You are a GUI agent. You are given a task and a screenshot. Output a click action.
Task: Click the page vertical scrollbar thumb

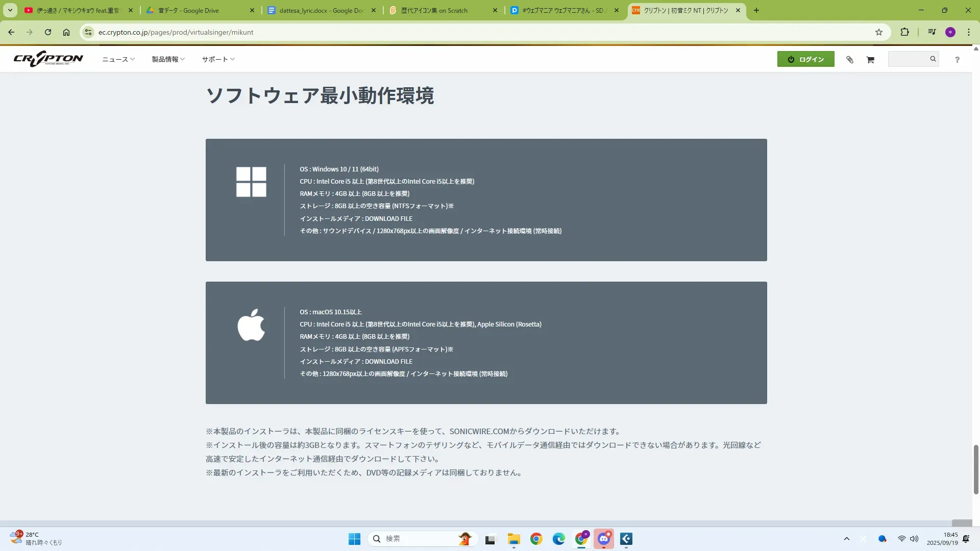[x=976, y=469]
